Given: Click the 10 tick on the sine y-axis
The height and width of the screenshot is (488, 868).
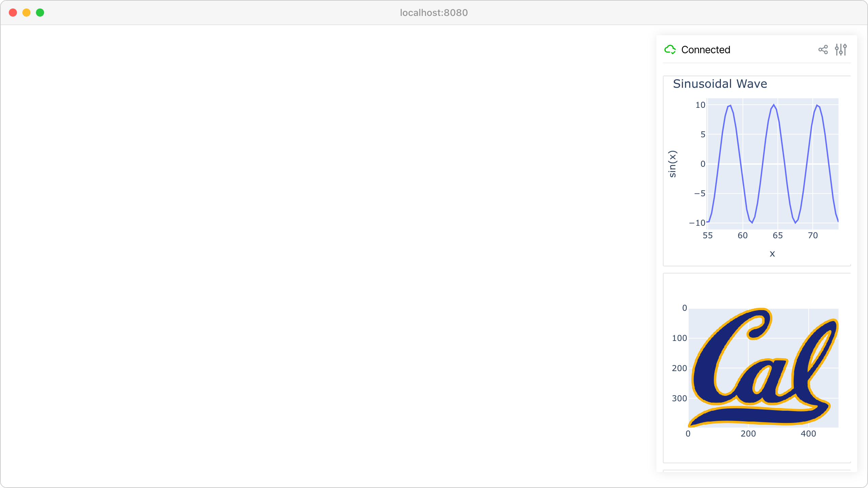Looking at the screenshot, I should 700,105.
